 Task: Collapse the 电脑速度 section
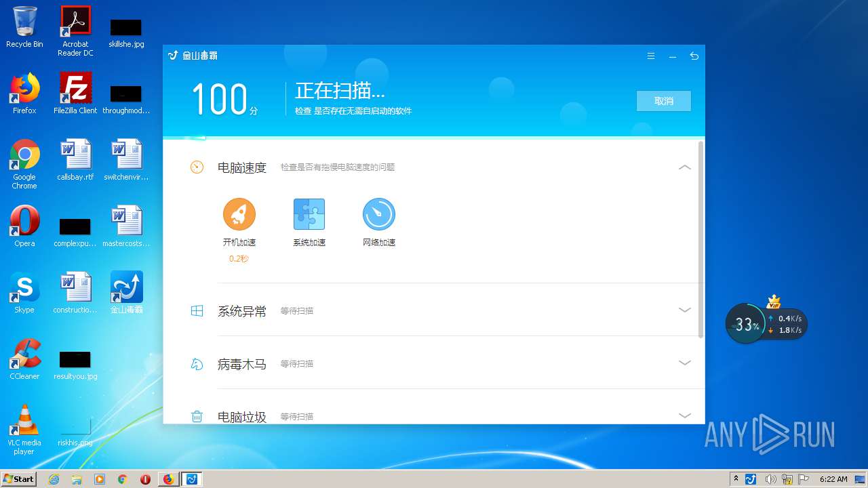click(x=685, y=167)
